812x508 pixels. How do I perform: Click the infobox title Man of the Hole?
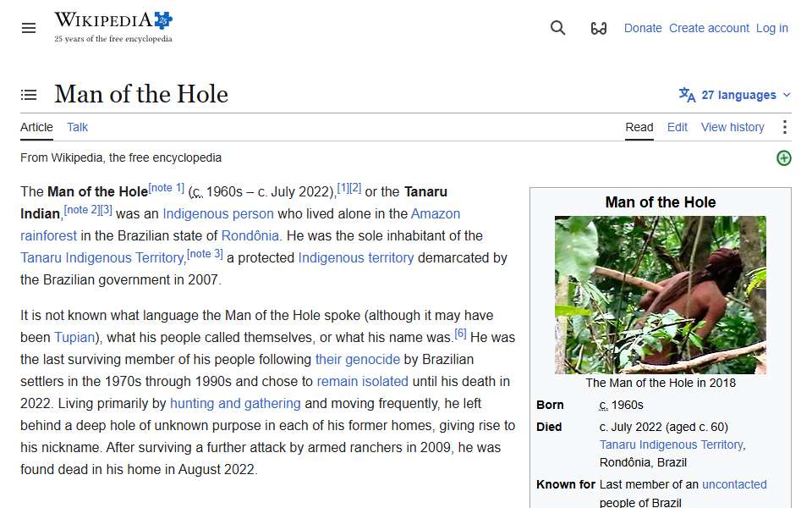661,202
